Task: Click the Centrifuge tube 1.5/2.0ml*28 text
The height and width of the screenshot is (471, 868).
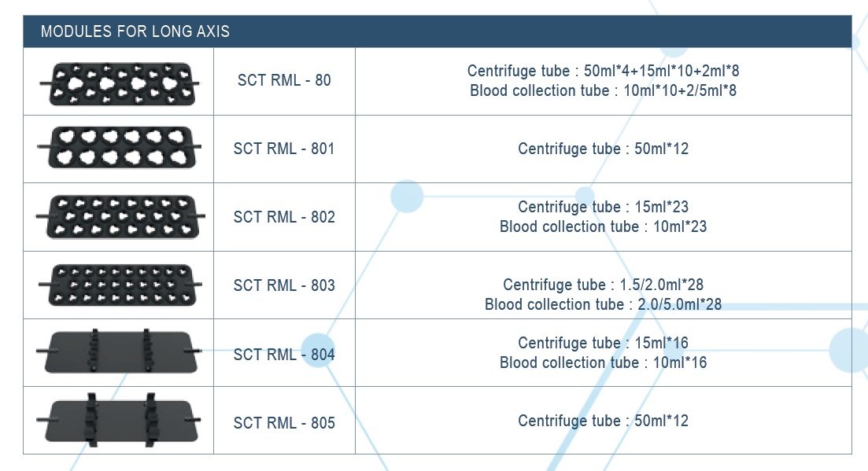Action: pos(603,285)
